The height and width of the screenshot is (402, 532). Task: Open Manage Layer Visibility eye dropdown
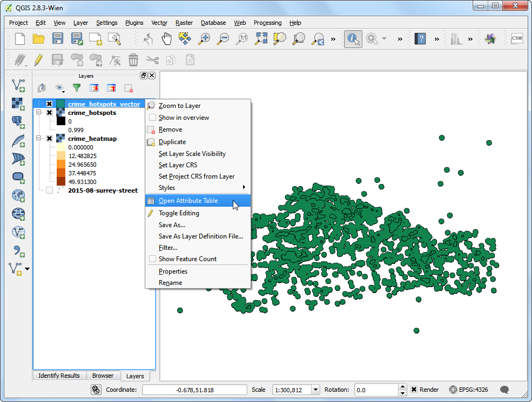coord(60,88)
